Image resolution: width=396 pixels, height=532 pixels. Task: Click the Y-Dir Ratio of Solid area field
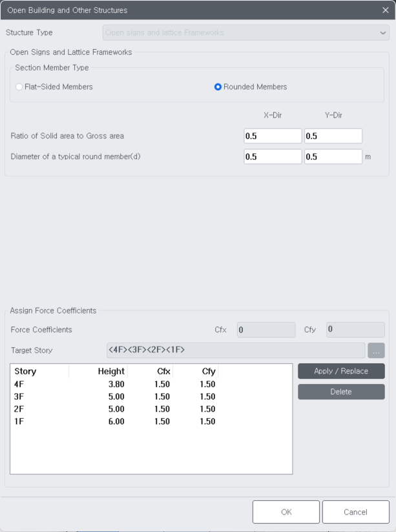[x=333, y=135]
